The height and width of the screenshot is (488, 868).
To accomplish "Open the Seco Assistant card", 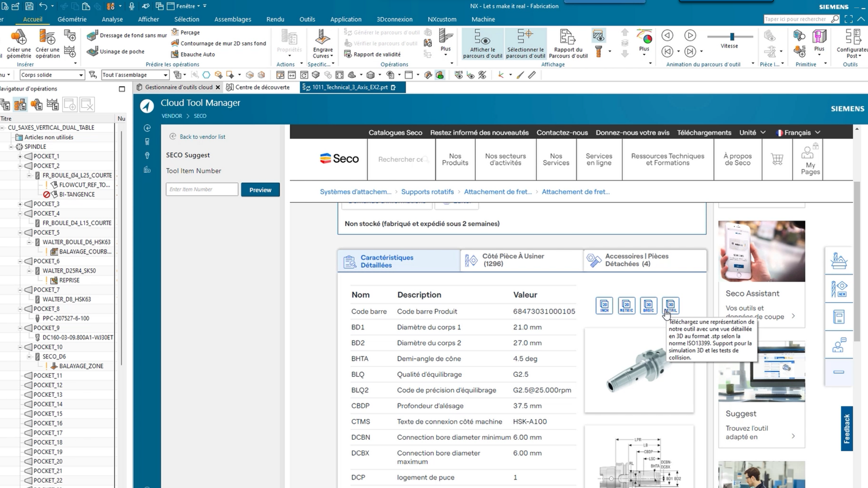I will 762,274.
